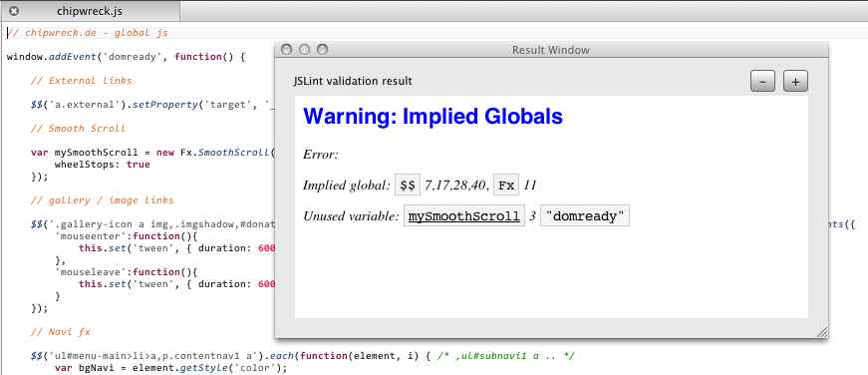The width and height of the screenshot is (868, 375).
Task: Click the 'Warning: Implied Globals' heading
Action: [433, 117]
